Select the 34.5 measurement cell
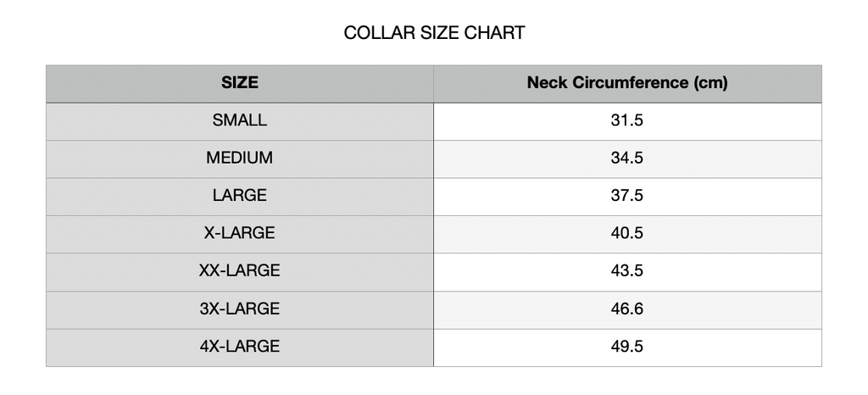868x395 pixels. click(x=627, y=158)
